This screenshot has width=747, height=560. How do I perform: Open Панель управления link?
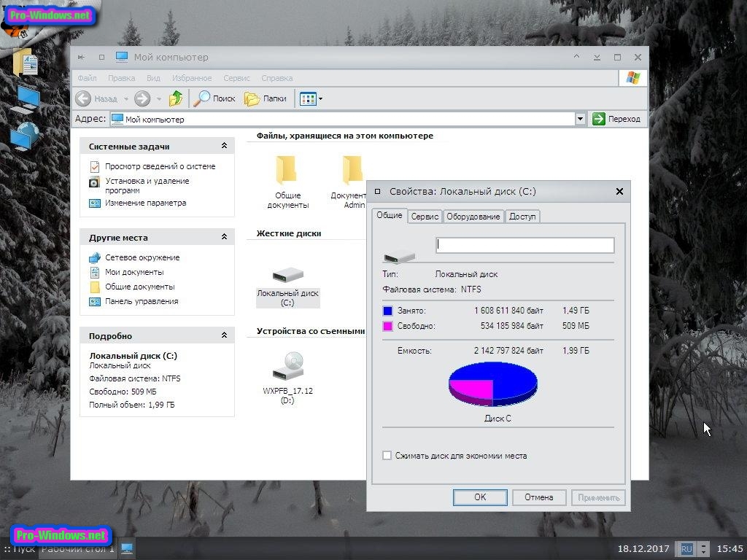click(x=142, y=301)
